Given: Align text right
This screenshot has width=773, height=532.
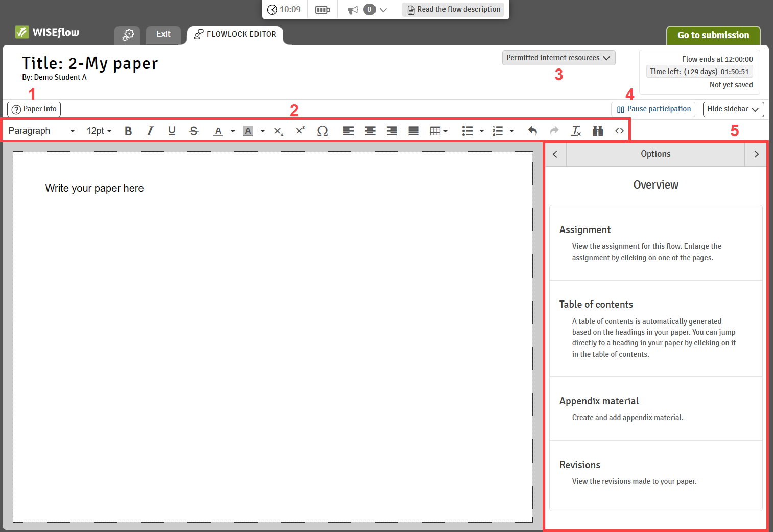Looking at the screenshot, I should pyautogui.click(x=392, y=131).
